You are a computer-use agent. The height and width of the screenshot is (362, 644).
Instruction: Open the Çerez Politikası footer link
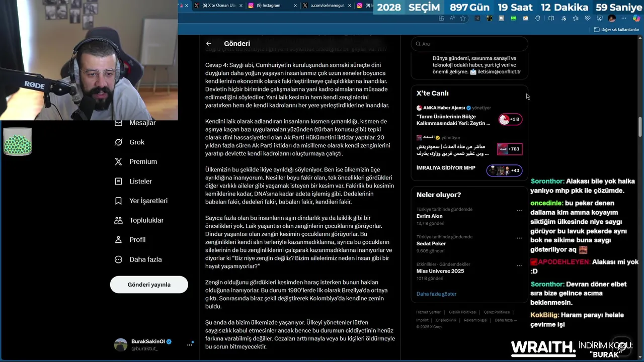click(497, 312)
